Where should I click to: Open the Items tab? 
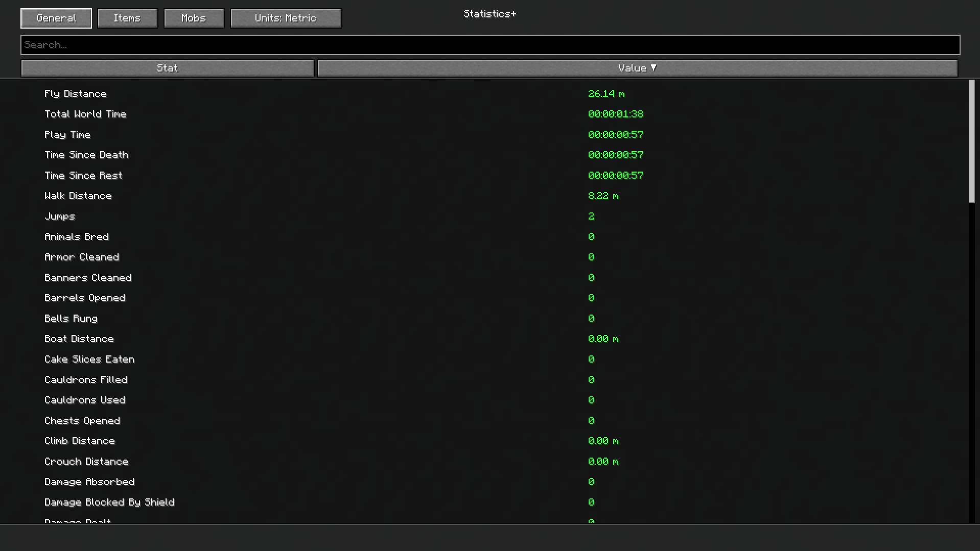pos(127,18)
